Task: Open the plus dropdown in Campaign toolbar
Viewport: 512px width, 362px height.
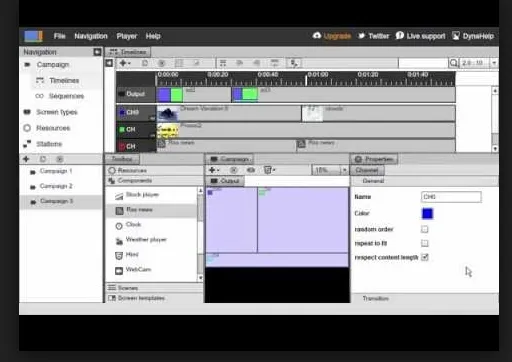Action: click(x=214, y=170)
